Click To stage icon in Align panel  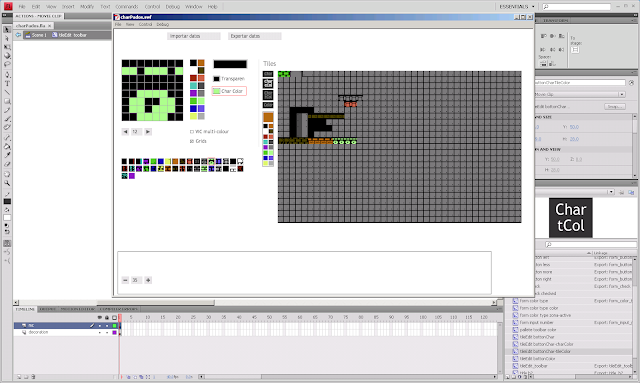[x=575, y=50]
